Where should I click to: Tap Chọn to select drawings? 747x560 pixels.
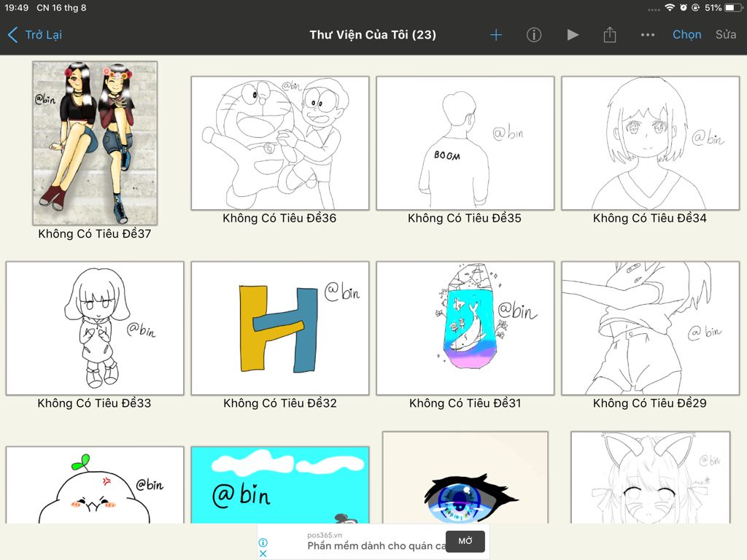686,35
